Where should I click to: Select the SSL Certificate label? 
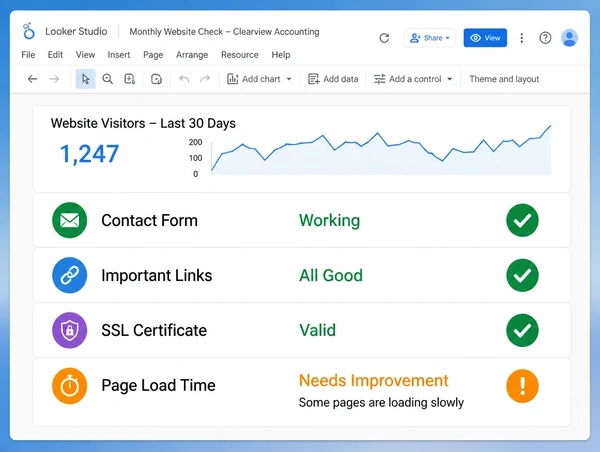[154, 330]
